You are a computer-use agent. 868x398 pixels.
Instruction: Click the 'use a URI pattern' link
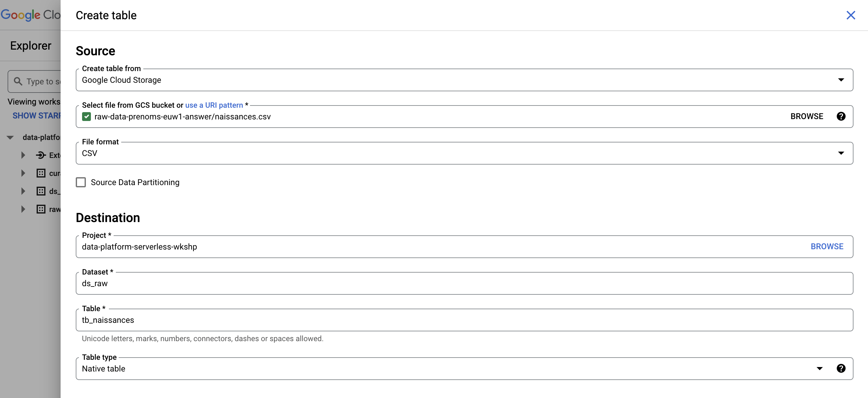214,105
